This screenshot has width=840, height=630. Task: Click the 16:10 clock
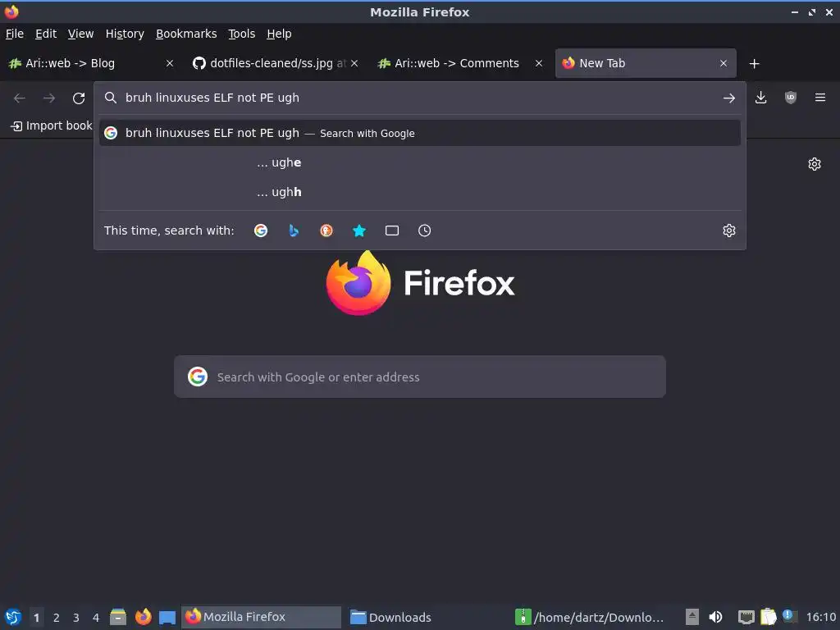point(820,617)
